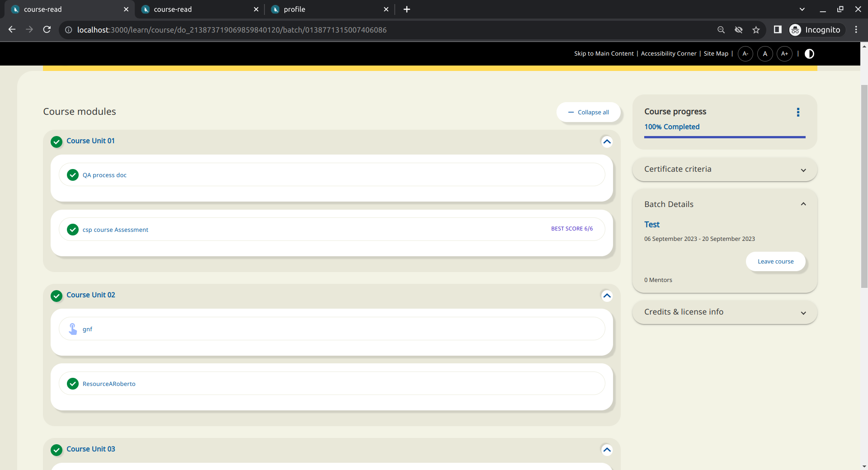Reset font size with the A button
Viewport: 868px width, 470px height.
(x=765, y=54)
